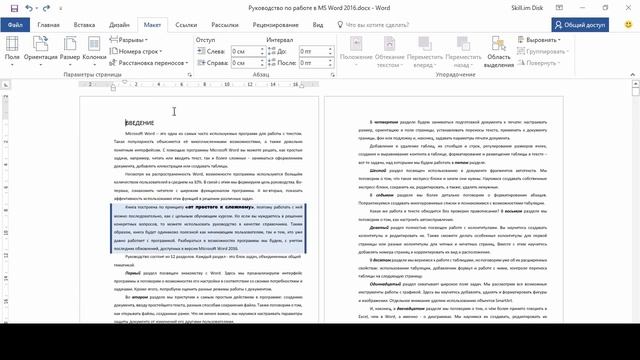Click the Переместить вперед button
Screen dimensions: 640x360
[425, 51]
